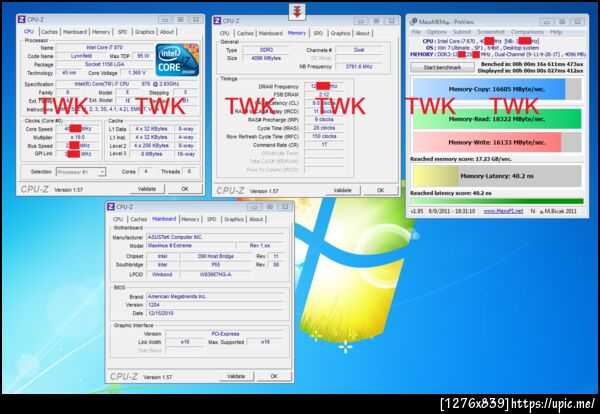Click the yellow Memory-Latency result bar
This screenshot has height=414, width=600.
497,176
